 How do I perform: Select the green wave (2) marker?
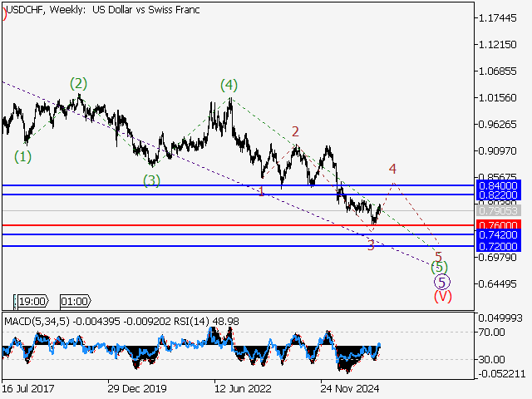[x=78, y=83]
